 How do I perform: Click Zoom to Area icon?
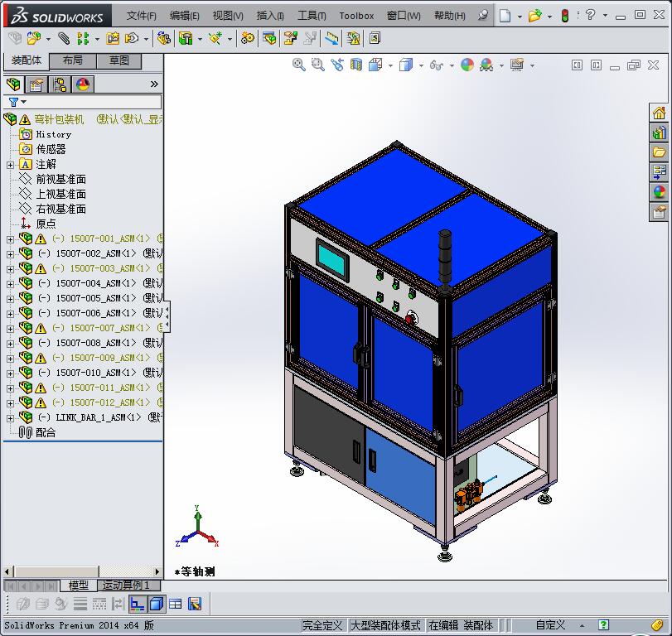[318, 65]
